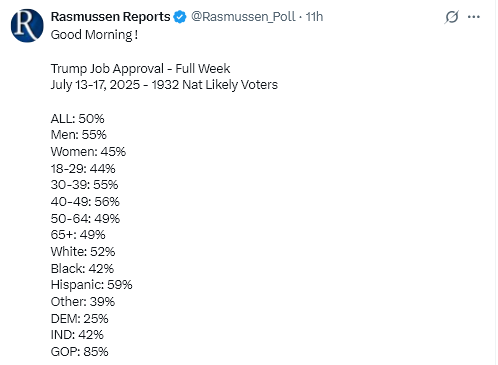
Task: Open the @Rasmussen_Poll handle link
Action: coord(243,17)
